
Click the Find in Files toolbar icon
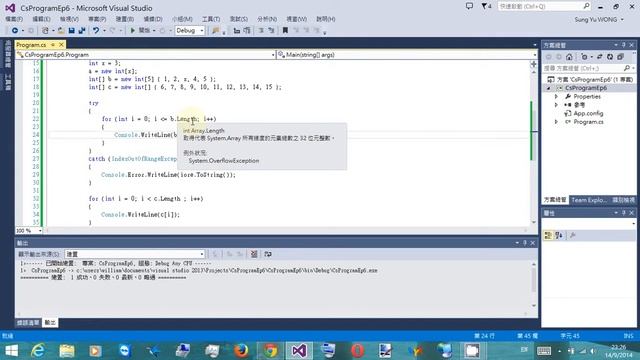tap(216, 31)
